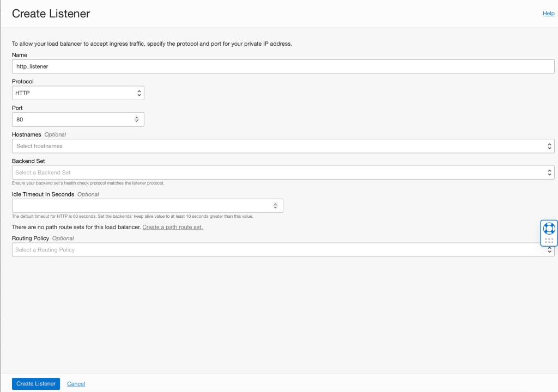Click the chevron arrows on Protocol selector

pos(139,93)
